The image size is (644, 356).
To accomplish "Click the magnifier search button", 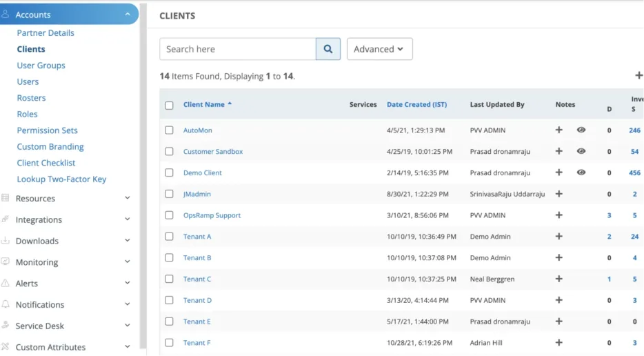I will coord(328,49).
